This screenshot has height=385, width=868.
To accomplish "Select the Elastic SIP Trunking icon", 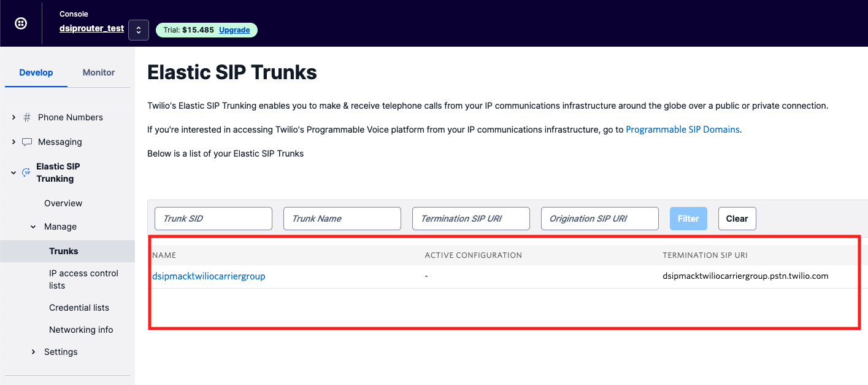I will coord(26,172).
